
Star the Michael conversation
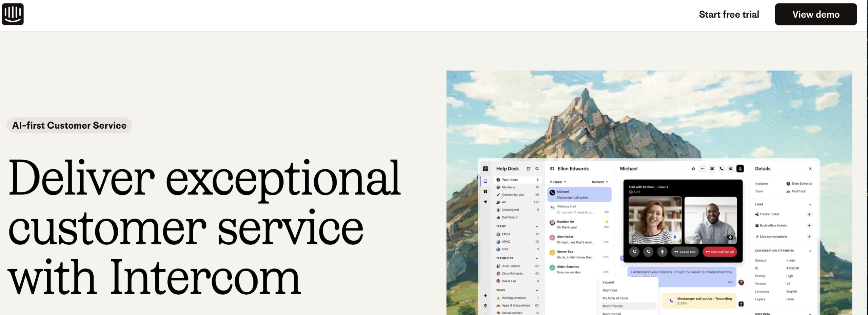click(693, 169)
